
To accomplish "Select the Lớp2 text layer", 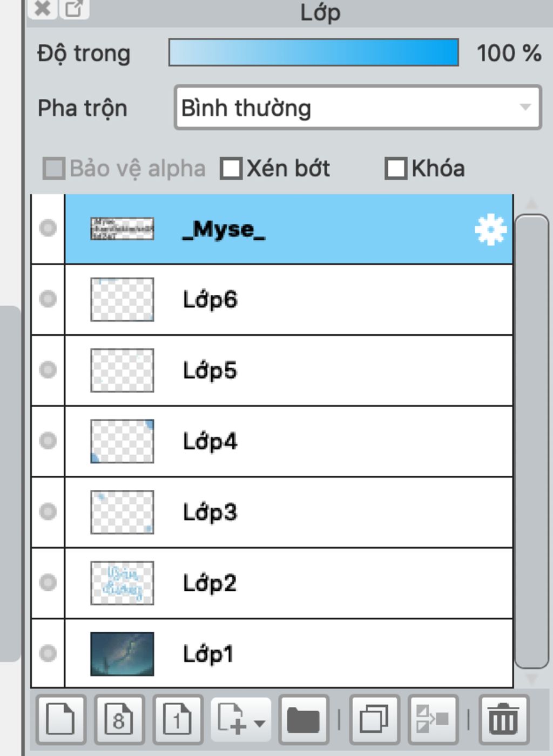I will [x=288, y=583].
